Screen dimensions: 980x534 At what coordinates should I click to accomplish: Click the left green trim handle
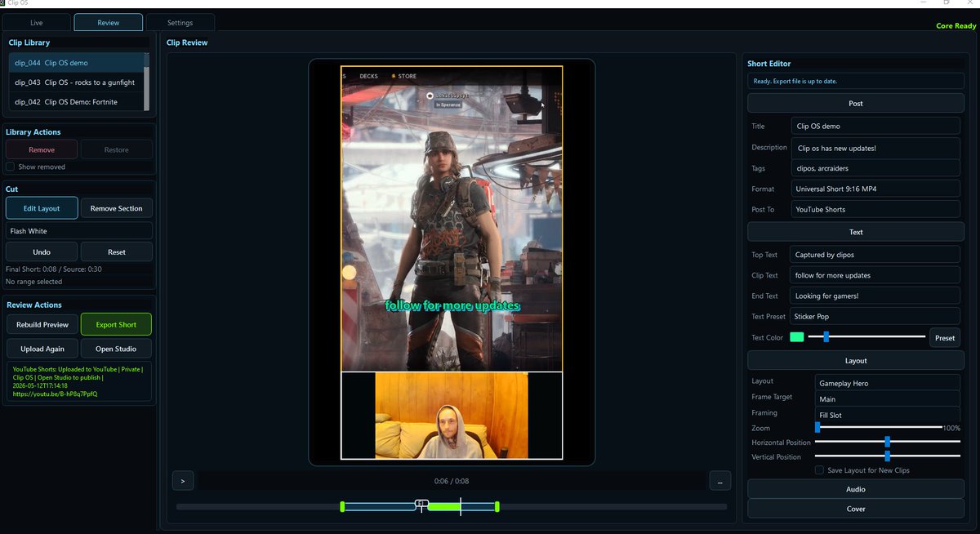342,507
